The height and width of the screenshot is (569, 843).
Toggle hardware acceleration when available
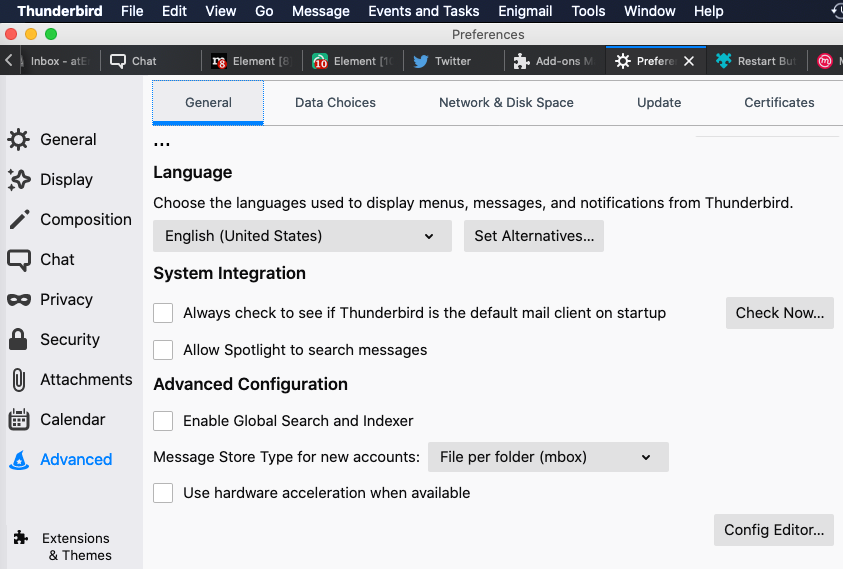click(x=163, y=493)
